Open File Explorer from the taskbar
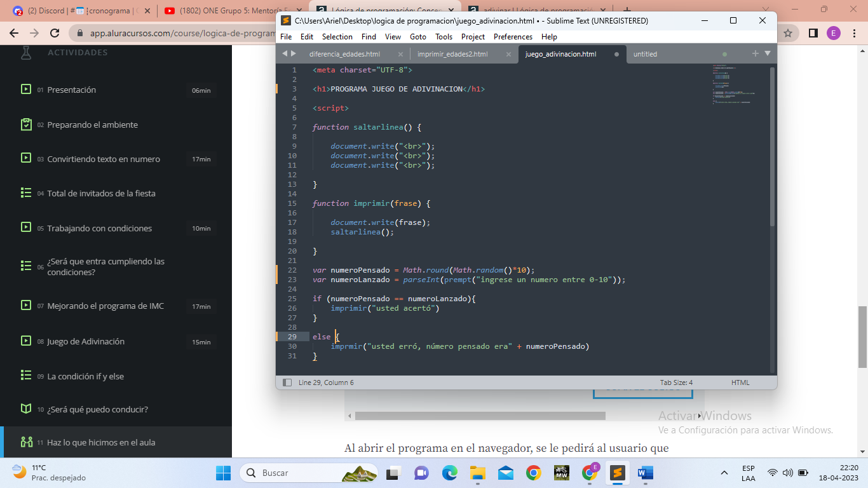868x488 pixels. (x=477, y=473)
